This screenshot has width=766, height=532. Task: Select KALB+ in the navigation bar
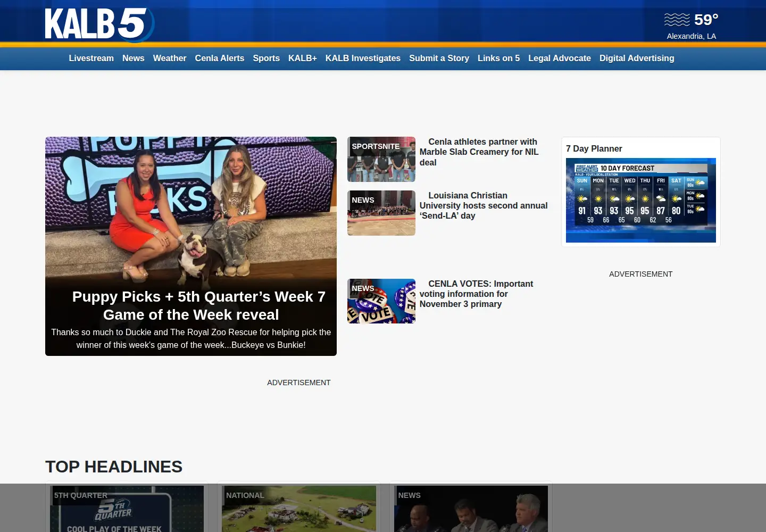(x=302, y=58)
